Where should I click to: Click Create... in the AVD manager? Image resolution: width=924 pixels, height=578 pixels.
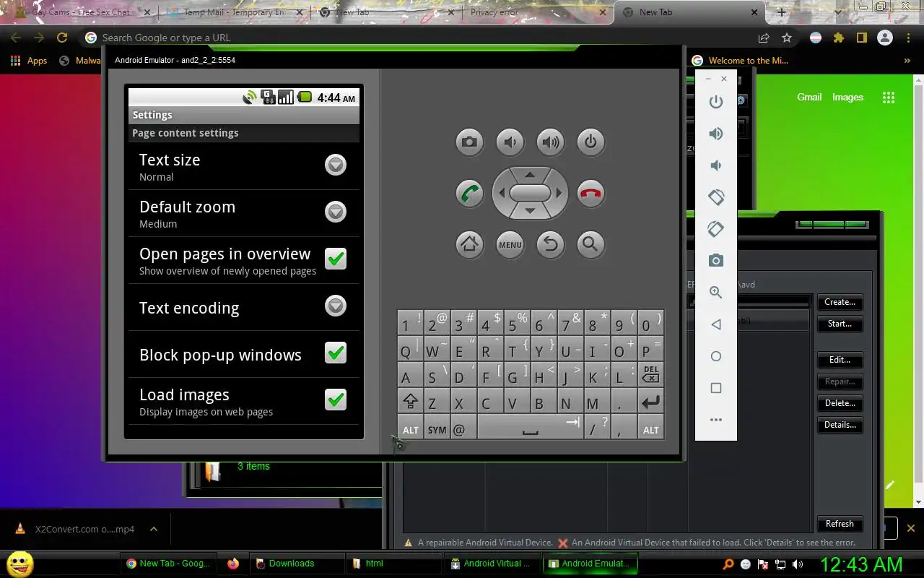click(x=840, y=302)
